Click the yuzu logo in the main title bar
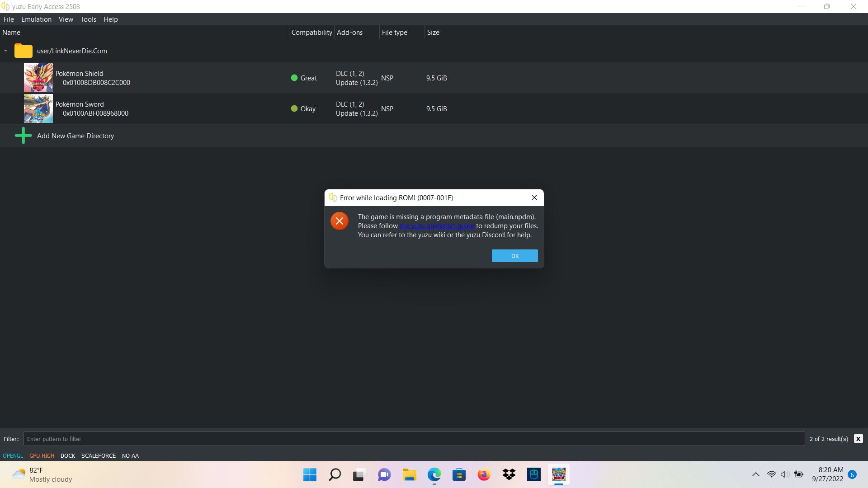This screenshot has width=868, height=488. [x=5, y=6]
